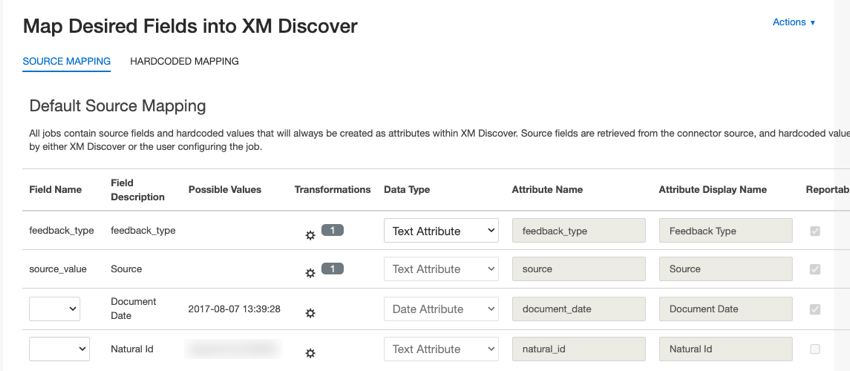Toggle Reportable checkbox for Feedback Type
Screen dimensions: 850x371
[815, 231]
